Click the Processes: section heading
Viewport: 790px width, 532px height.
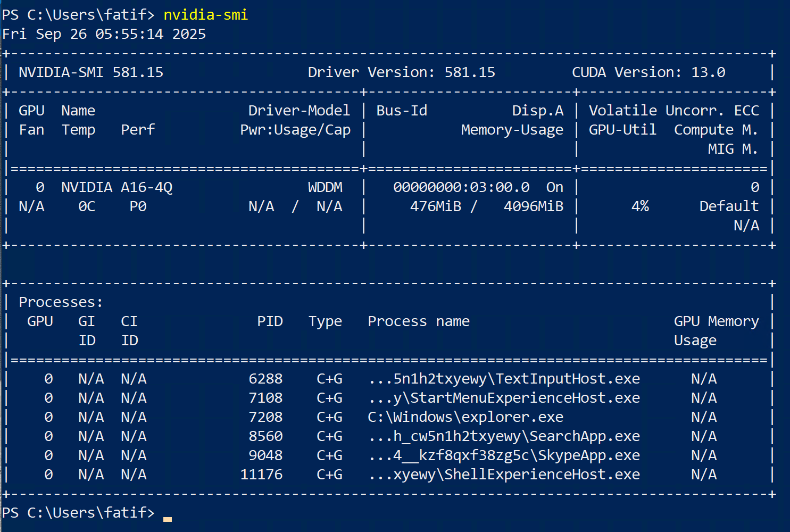[61, 302]
